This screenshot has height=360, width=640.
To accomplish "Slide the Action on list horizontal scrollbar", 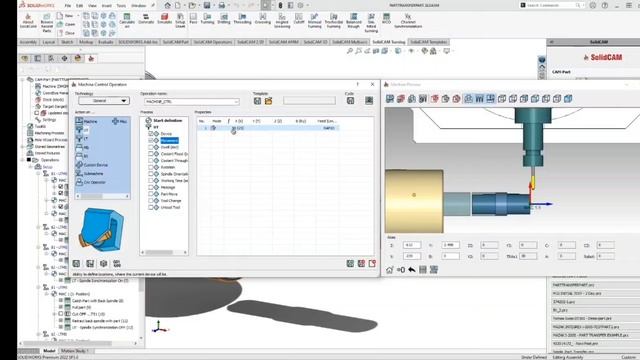I will pyautogui.click(x=92, y=196).
